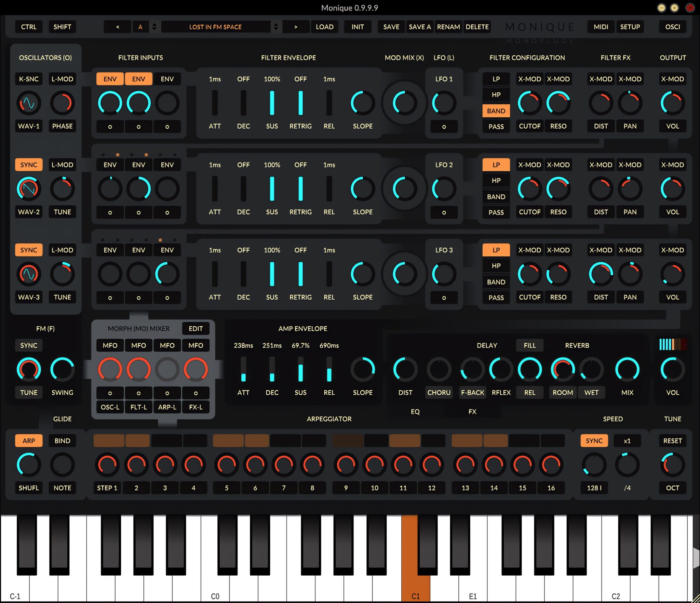
Task: Open the preset stepper next to LOST IN FM SPACE
Action: coord(276,27)
